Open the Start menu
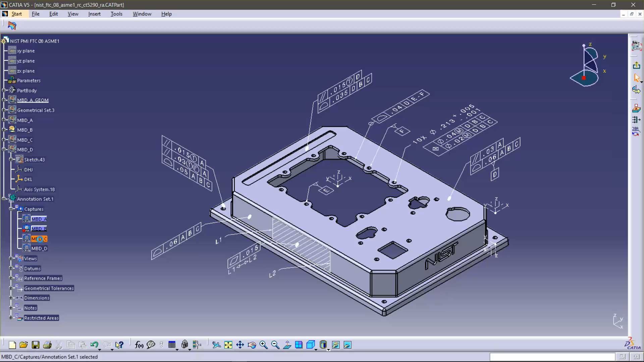The image size is (644, 362). point(16,14)
